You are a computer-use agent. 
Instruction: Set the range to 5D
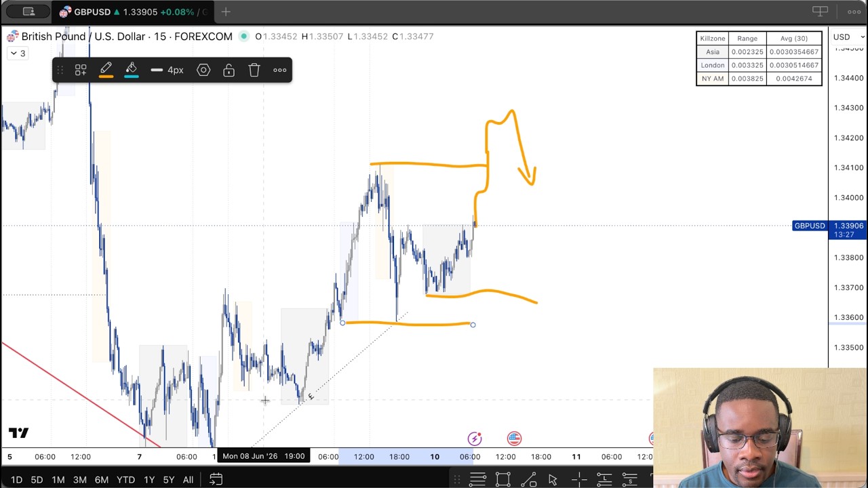37,480
